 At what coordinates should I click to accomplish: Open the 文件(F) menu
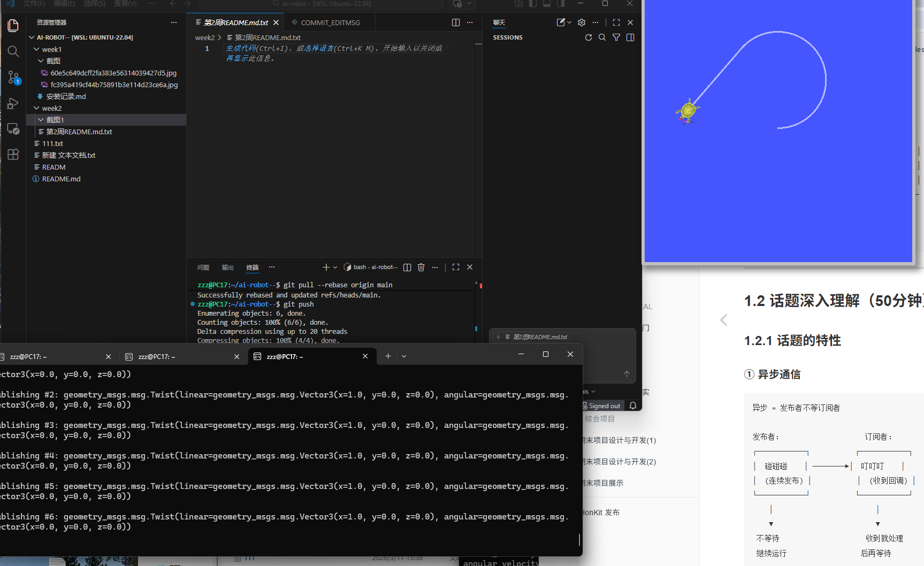coord(34,4)
